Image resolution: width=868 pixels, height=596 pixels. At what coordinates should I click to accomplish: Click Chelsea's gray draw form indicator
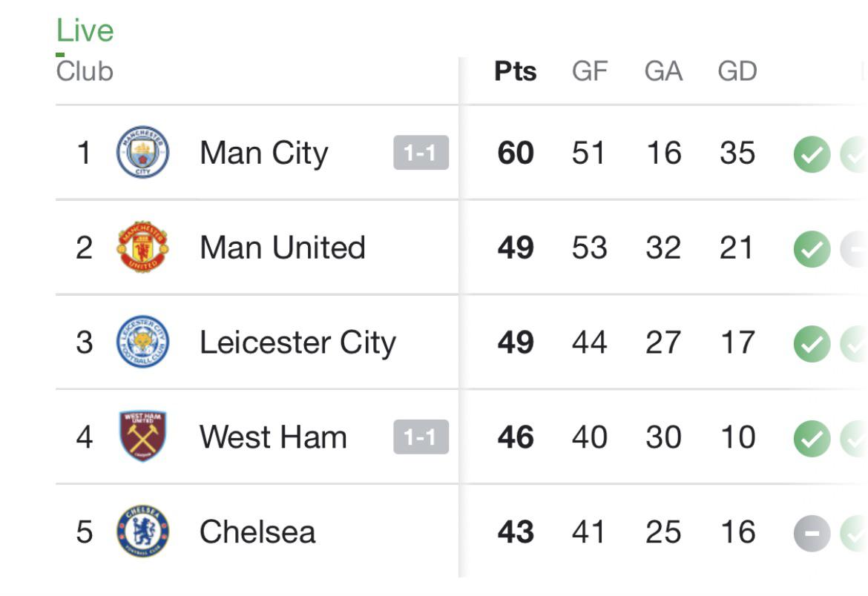812,532
